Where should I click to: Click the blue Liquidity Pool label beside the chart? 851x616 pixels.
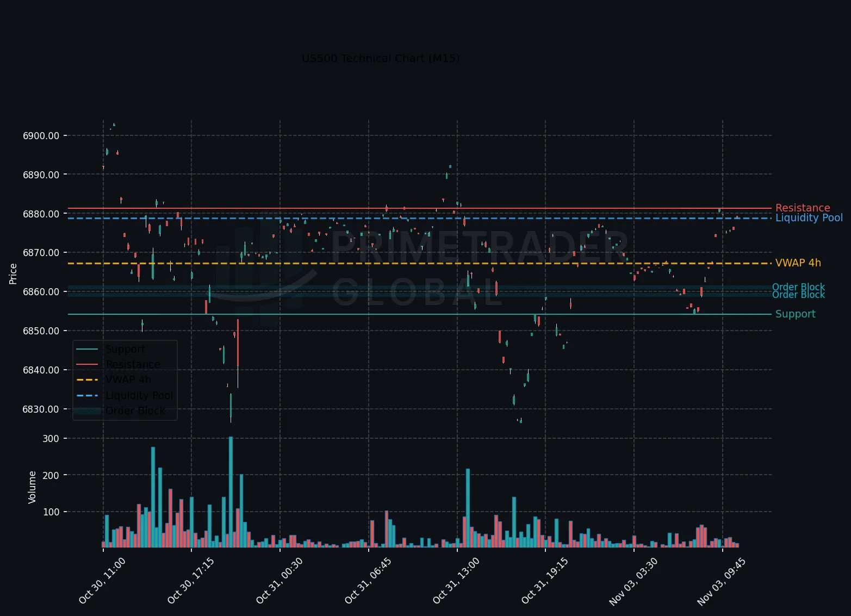click(x=809, y=218)
